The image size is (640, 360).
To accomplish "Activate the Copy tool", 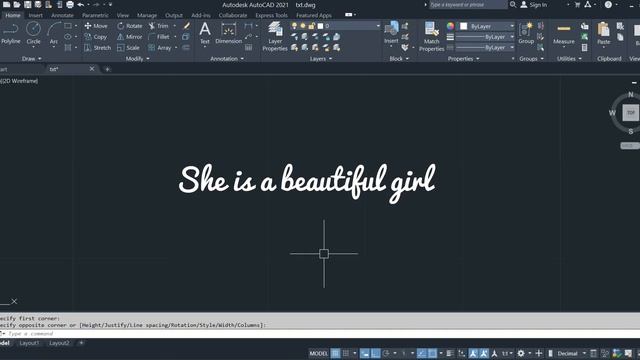I will pyautogui.click(x=96, y=37).
